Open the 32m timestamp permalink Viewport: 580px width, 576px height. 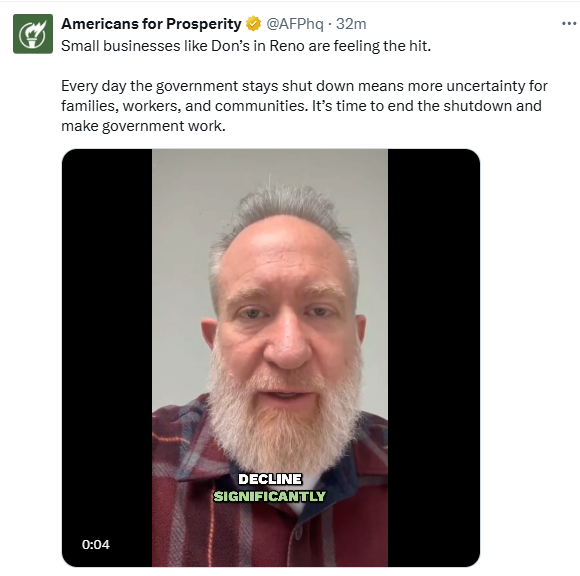[x=351, y=24]
